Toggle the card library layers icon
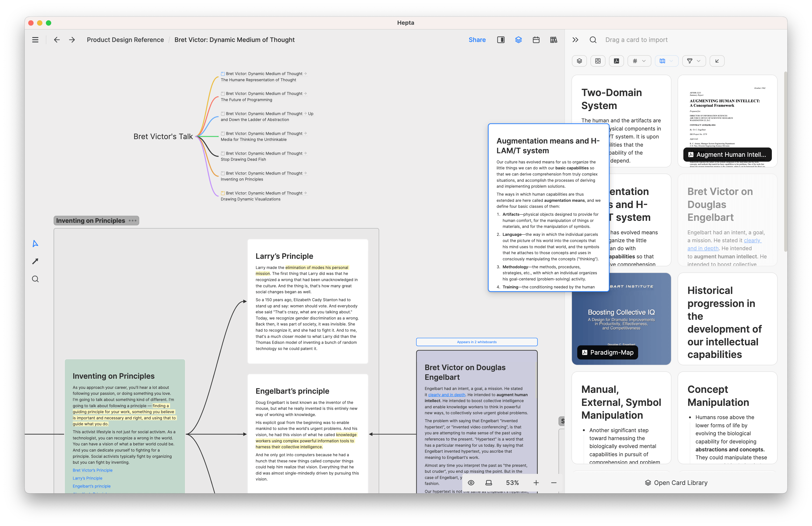Image resolution: width=812 pixels, height=526 pixels. 518,40
